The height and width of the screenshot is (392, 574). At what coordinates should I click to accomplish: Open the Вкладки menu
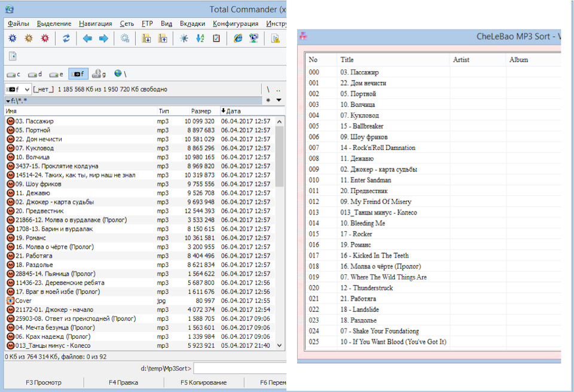pyautogui.click(x=192, y=23)
